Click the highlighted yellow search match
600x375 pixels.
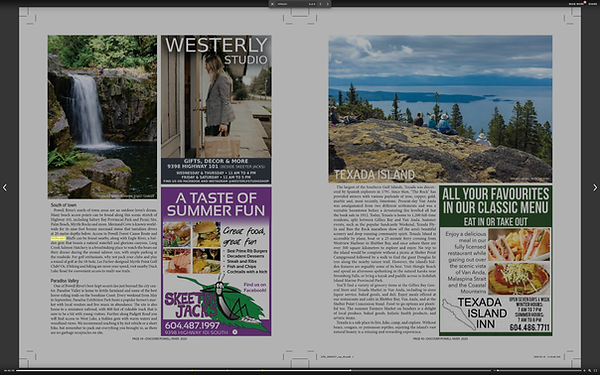tap(58, 238)
